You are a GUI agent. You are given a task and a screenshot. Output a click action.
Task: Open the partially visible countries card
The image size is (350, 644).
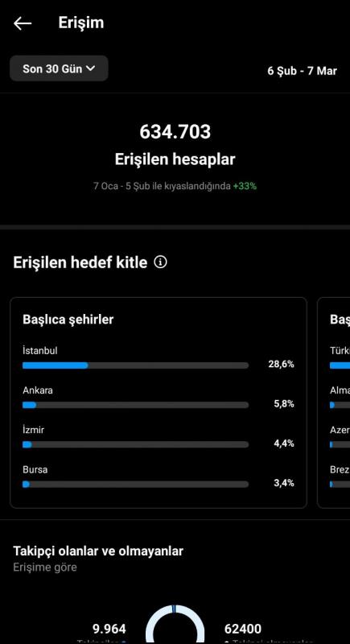(x=334, y=402)
